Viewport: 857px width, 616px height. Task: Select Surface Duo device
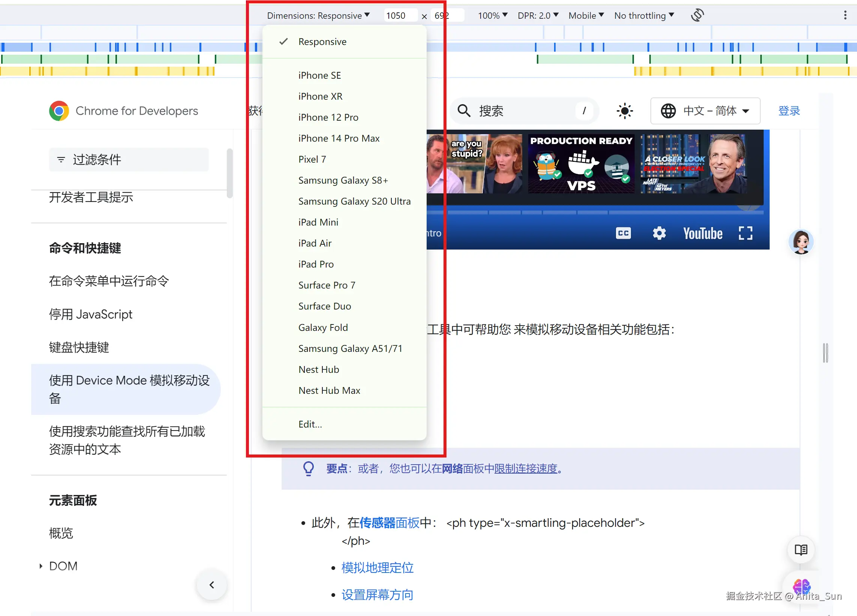344,306
